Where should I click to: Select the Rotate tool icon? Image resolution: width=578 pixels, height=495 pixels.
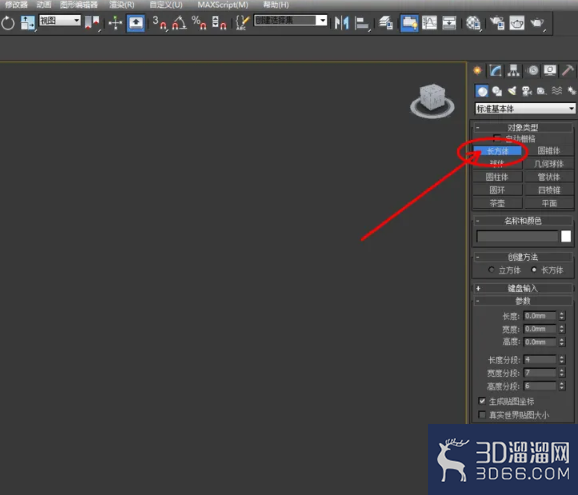tap(7, 23)
